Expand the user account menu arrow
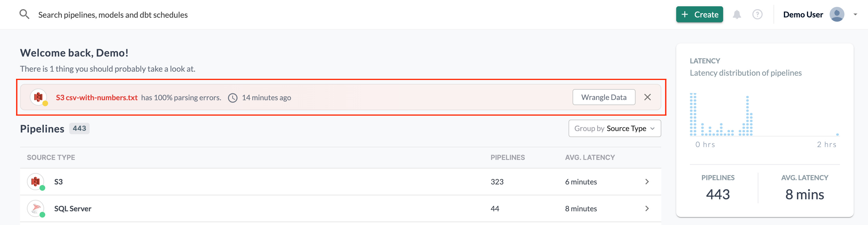The image size is (868, 225). (855, 15)
